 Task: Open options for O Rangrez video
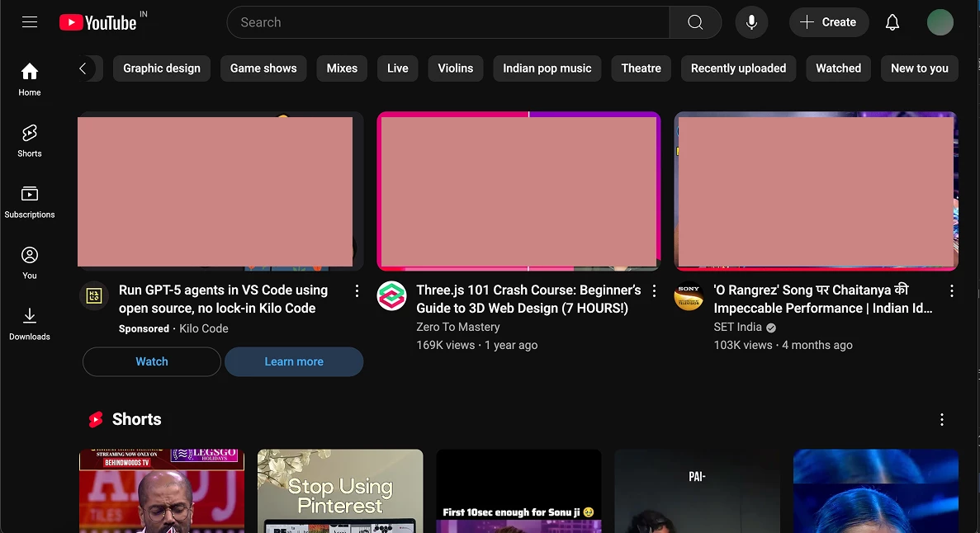[951, 290]
